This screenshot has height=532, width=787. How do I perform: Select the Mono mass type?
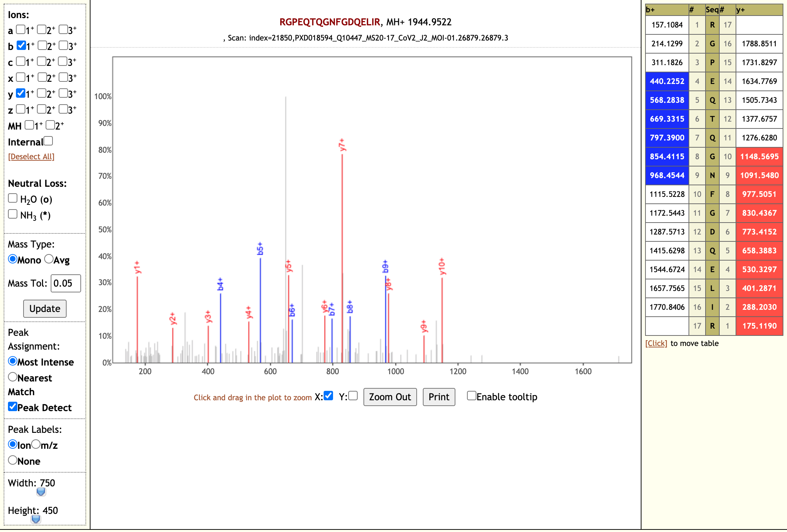coord(13,259)
